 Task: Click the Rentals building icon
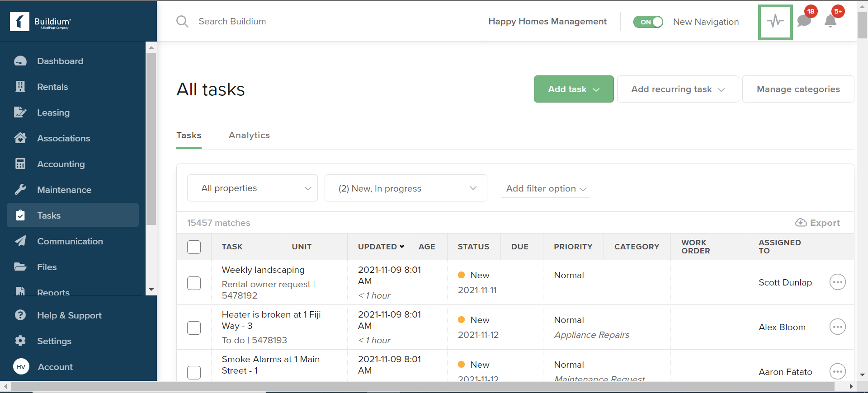pos(20,87)
